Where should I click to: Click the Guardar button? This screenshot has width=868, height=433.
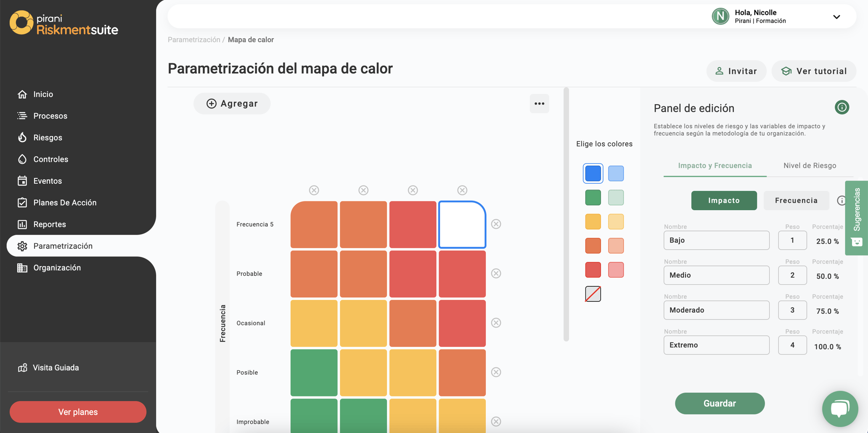[720, 404]
